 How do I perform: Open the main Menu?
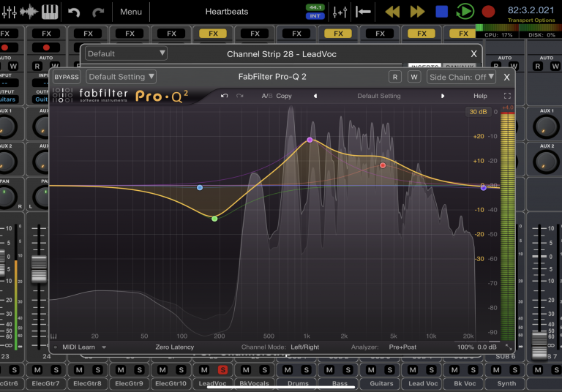[131, 12]
